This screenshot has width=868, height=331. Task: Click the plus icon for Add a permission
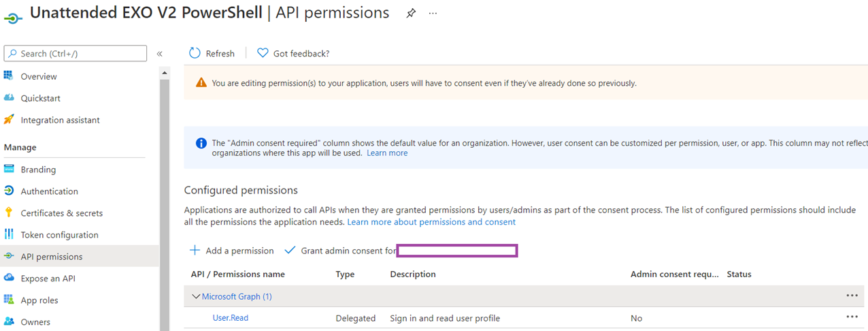click(x=195, y=251)
